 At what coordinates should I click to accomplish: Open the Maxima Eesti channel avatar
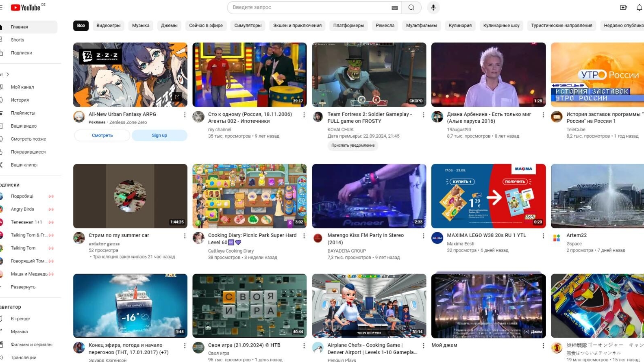pyautogui.click(x=437, y=238)
